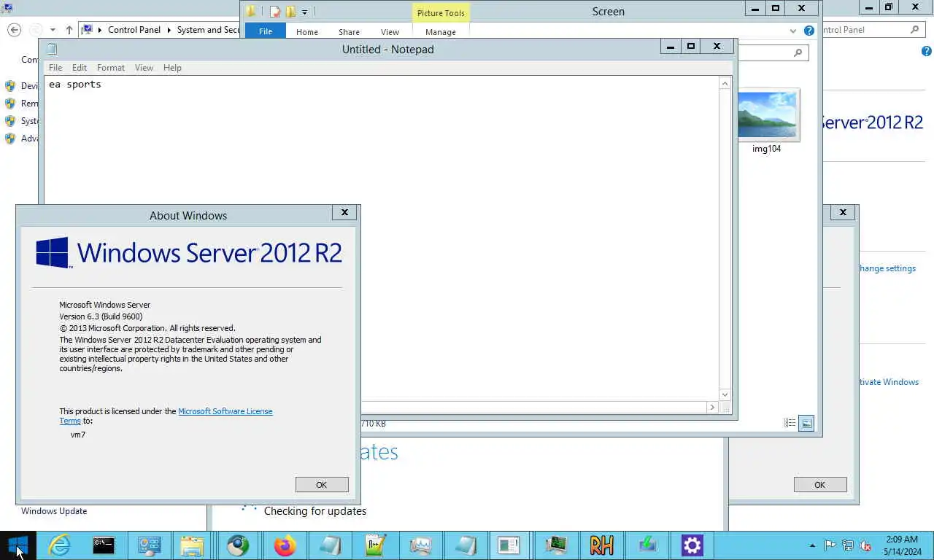Open Windows Update link at bottom left

coord(54,511)
